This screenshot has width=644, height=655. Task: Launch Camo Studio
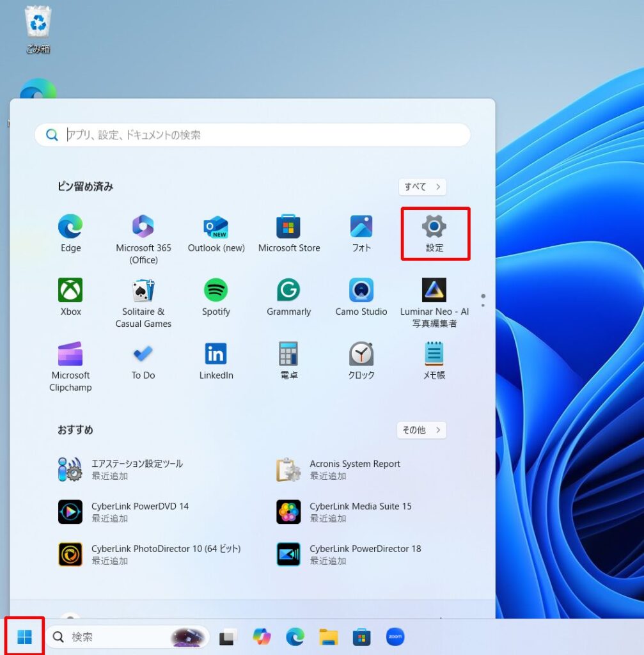point(361,297)
